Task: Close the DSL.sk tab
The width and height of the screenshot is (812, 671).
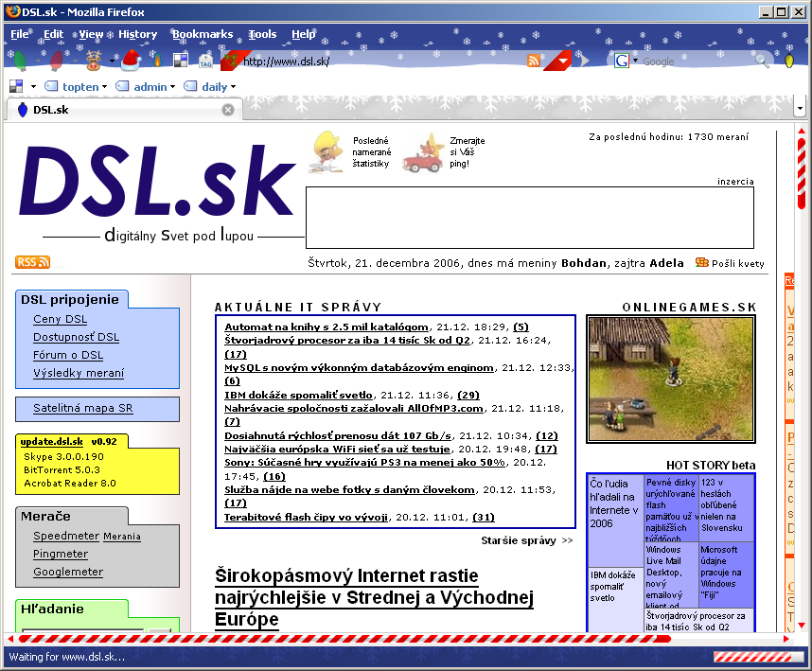Action: pos(228,110)
